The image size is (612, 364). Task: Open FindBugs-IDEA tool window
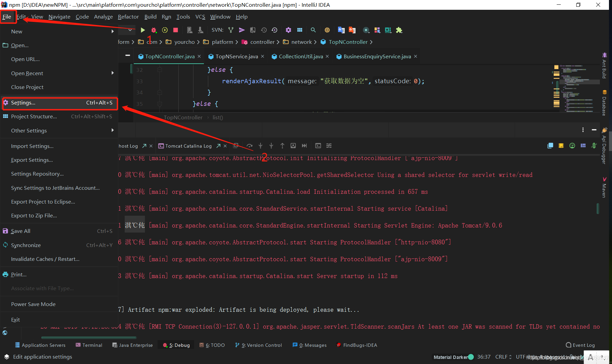click(x=357, y=345)
